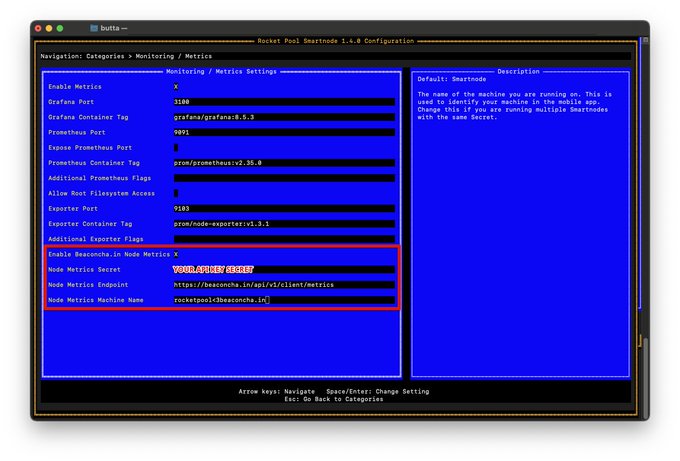
Task: Click the Arrow keys: Navigate hint
Action: 277,392
